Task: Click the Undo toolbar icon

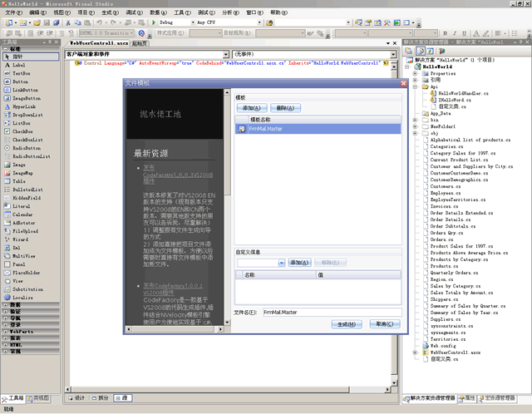Action: pos(99,22)
